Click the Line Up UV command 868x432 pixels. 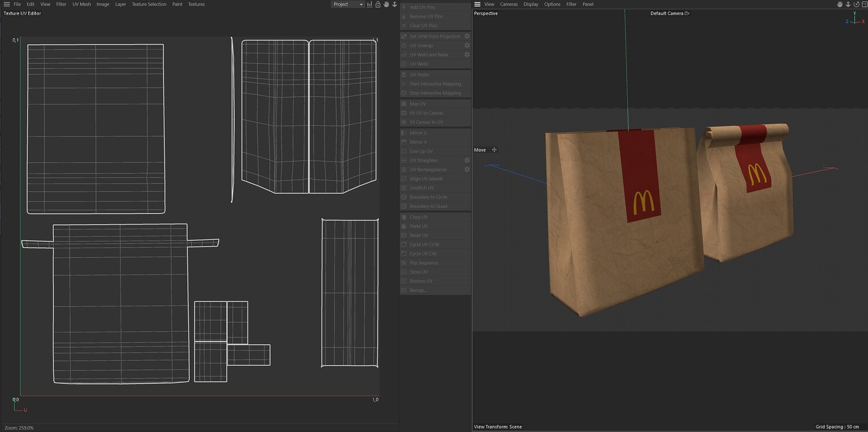pyautogui.click(x=435, y=151)
